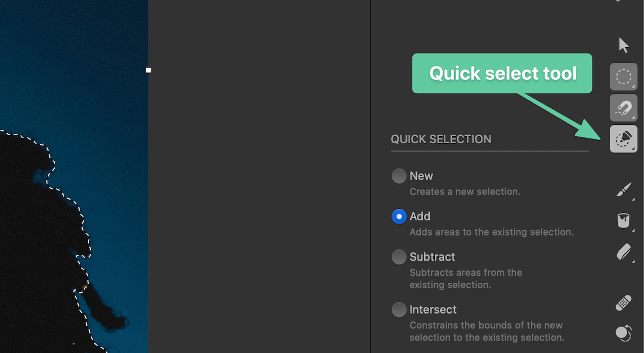Switch to Subtract selection mode
Screen dimensions: 644x353
point(399,256)
